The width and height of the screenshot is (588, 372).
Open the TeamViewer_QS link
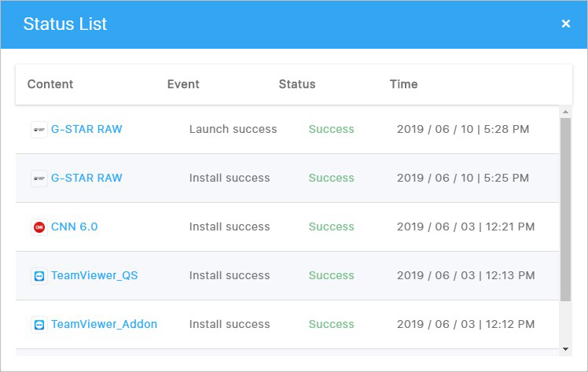[94, 275]
